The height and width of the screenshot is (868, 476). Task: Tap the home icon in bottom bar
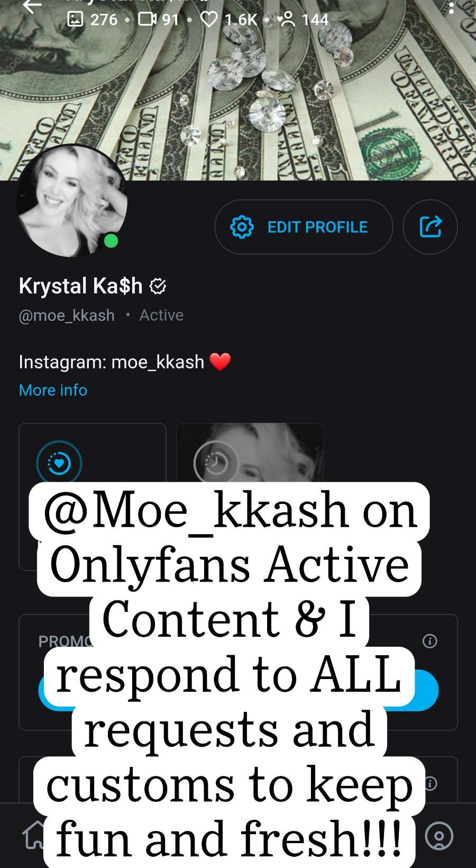coord(33,836)
